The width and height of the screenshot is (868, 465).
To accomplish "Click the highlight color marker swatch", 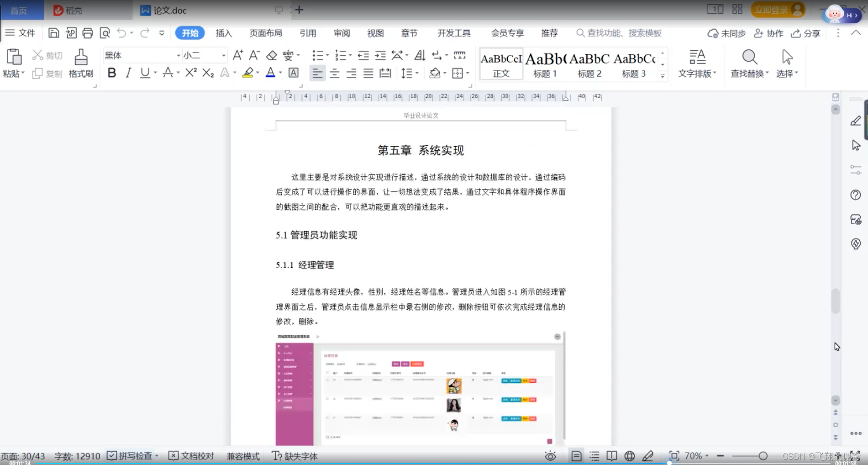I will pos(247,73).
